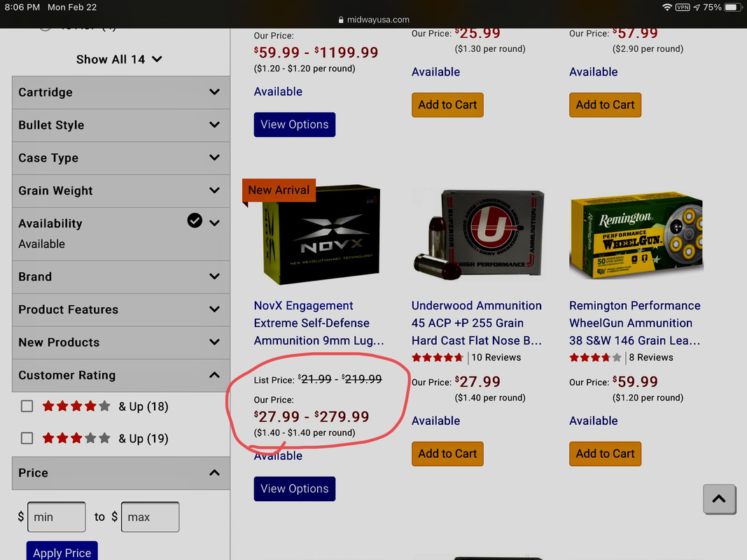Expand the Product Features filter

click(121, 309)
